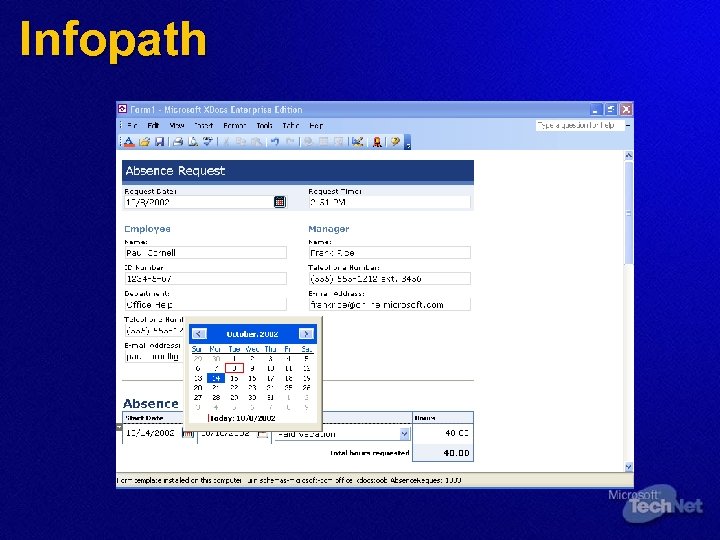Click the Employee Name field
The width and height of the screenshot is (720, 540).
[x=206, y=253]
